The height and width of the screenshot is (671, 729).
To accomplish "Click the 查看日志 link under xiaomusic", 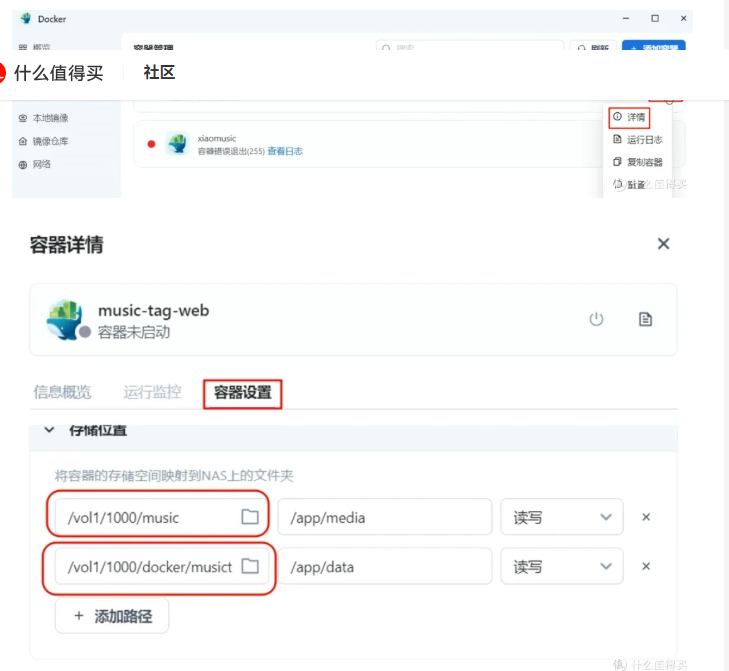I will pos(285,152).
